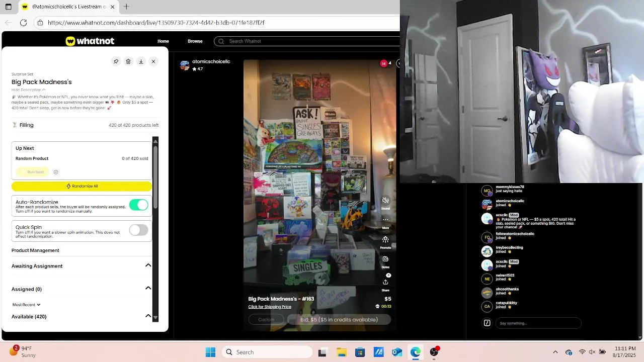The image size is (644, 362).
Task: Click the Promote icon
Action: pos(385,239)
